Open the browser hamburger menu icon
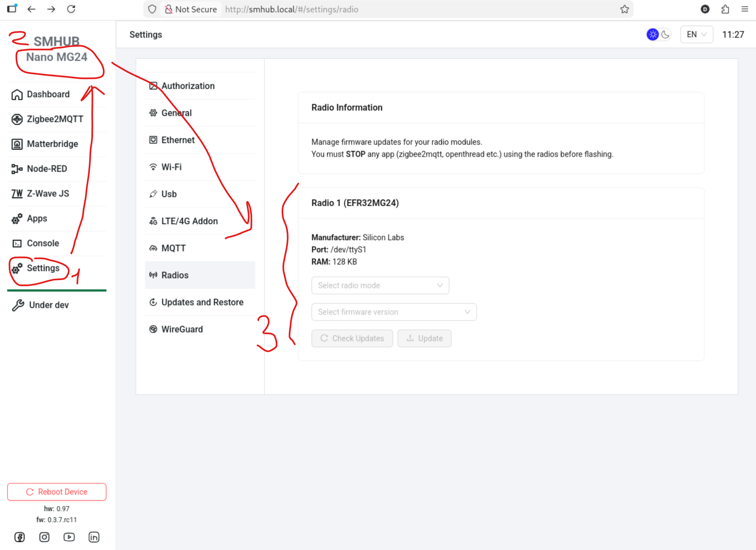This screenshot has width=756, height=550. pyautogui.click(x=745, y=9)
